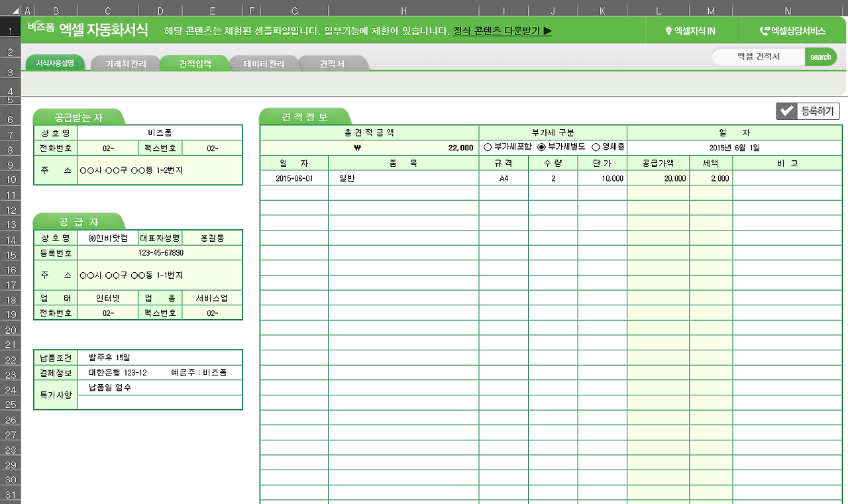This screenshot has height=504, width=848.
Task: Select the 대표자성명 label cell
Action: coord(160,238)
